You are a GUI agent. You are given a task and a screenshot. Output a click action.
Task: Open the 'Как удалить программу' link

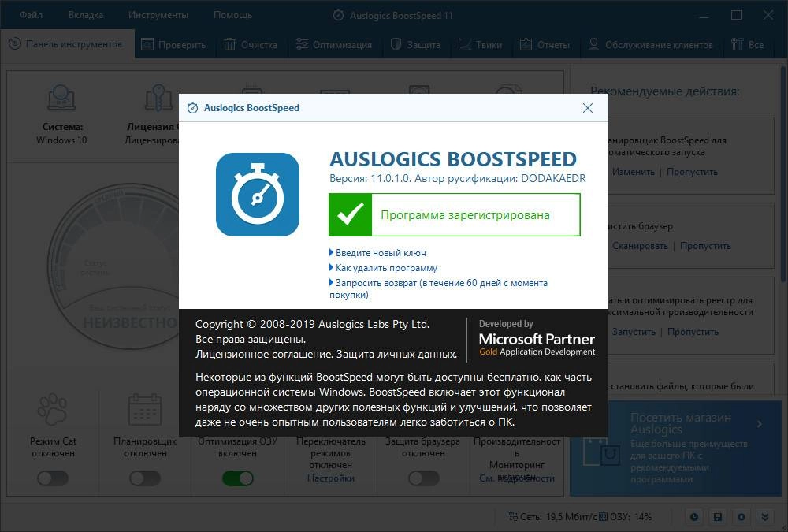[x=386, y=268]
